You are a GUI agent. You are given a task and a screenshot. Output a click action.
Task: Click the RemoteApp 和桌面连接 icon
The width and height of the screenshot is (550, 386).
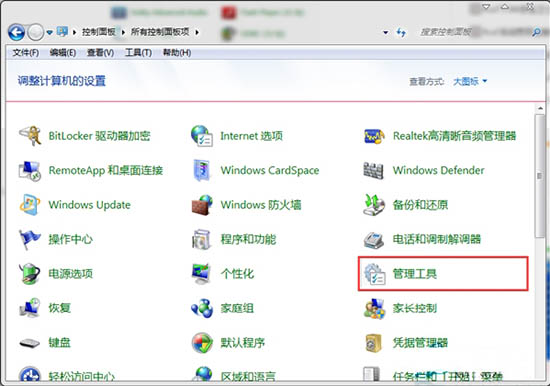pos(30,170)
